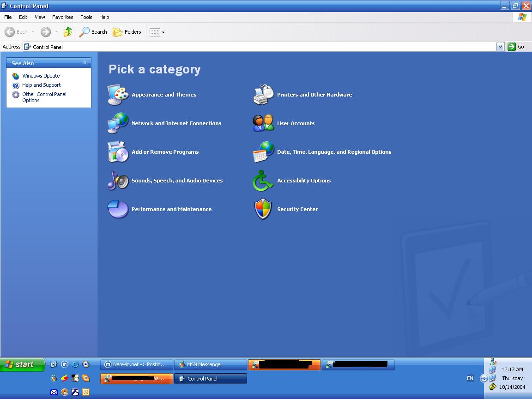Screen dimensions: 532x399
Task: Open Accessibility Options category
Action: point(304,180)
